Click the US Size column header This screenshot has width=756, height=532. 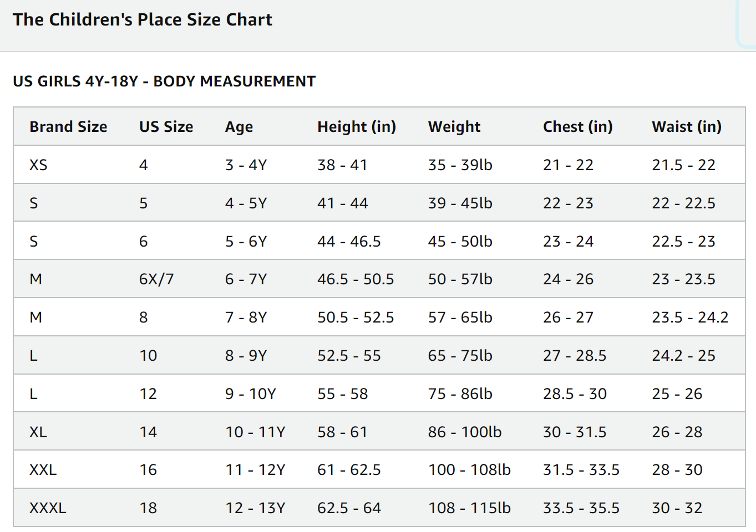pyautogui.click(x=166, y=127)
